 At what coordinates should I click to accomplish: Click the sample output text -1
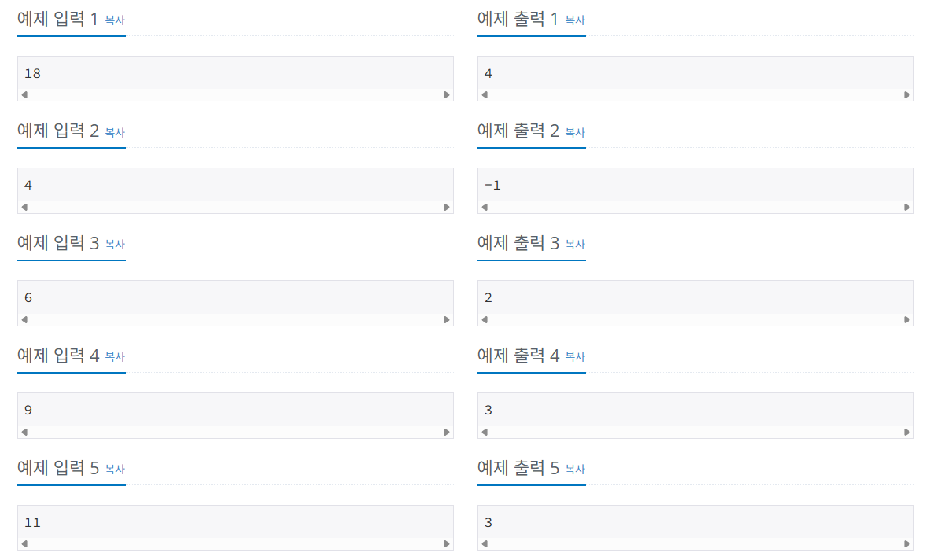click(492, 186)
